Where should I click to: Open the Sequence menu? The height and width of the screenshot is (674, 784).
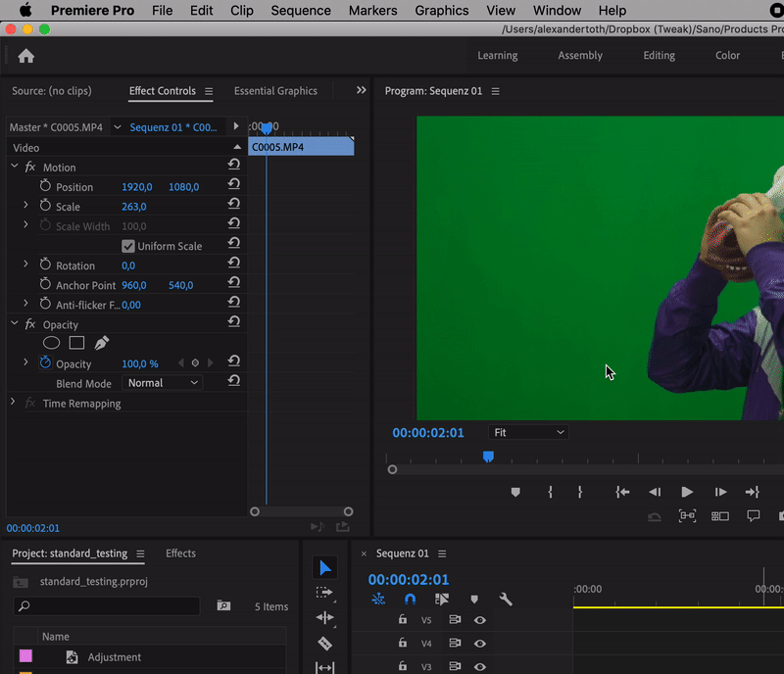point(300,11)
